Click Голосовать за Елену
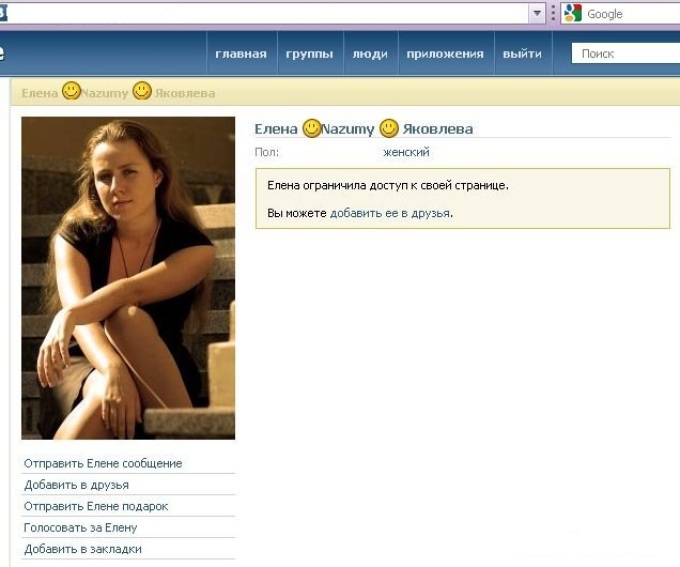Viewport: 680px width, 567px height. click(x=80, y=528)
